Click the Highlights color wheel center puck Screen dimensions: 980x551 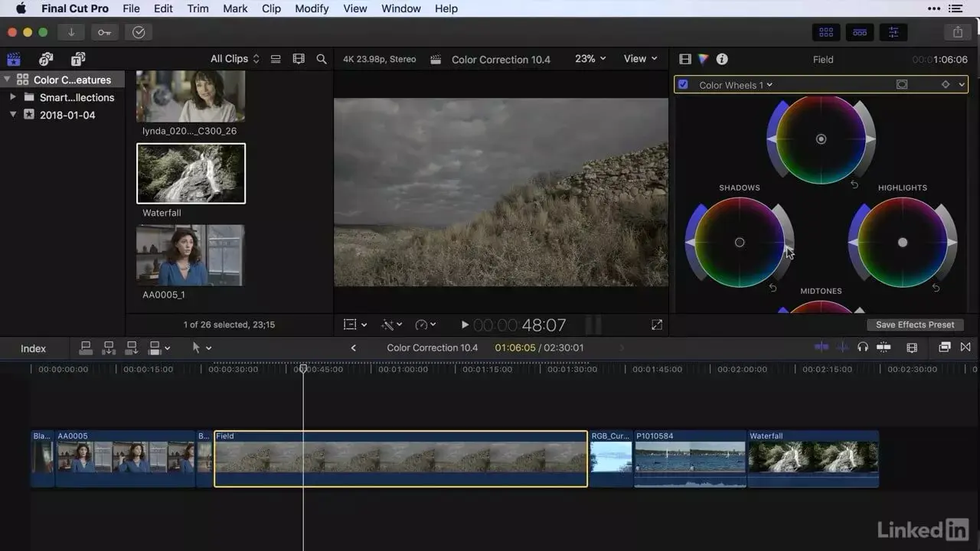pyautogui.click(x=903, y=242)
